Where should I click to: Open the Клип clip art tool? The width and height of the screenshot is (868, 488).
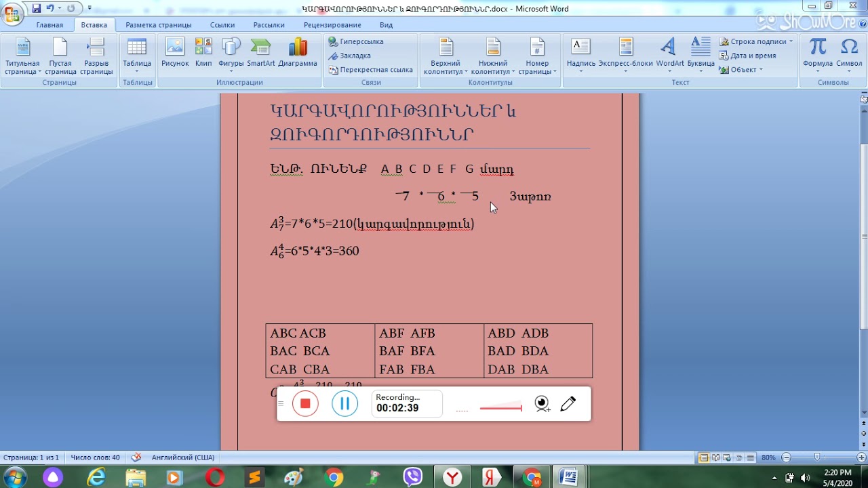pyautogui.click(x=203, y=54)
